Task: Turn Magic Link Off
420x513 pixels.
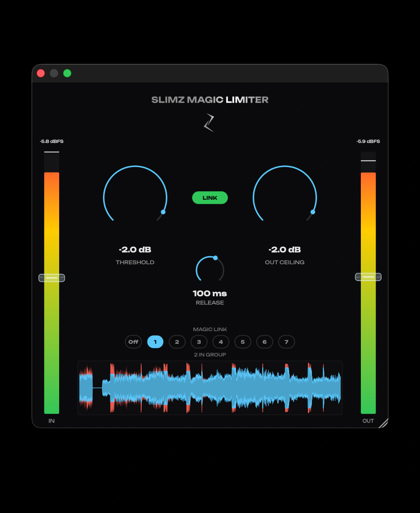Action: pos(133,342)
